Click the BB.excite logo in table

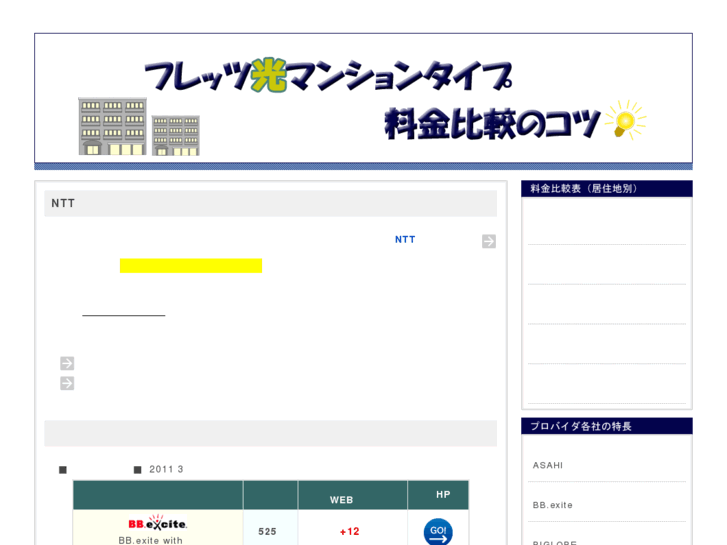[158, 523]
